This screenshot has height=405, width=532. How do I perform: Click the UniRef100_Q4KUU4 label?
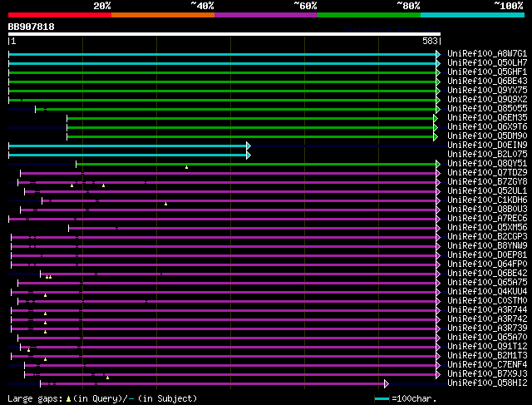tap(487, 292)
